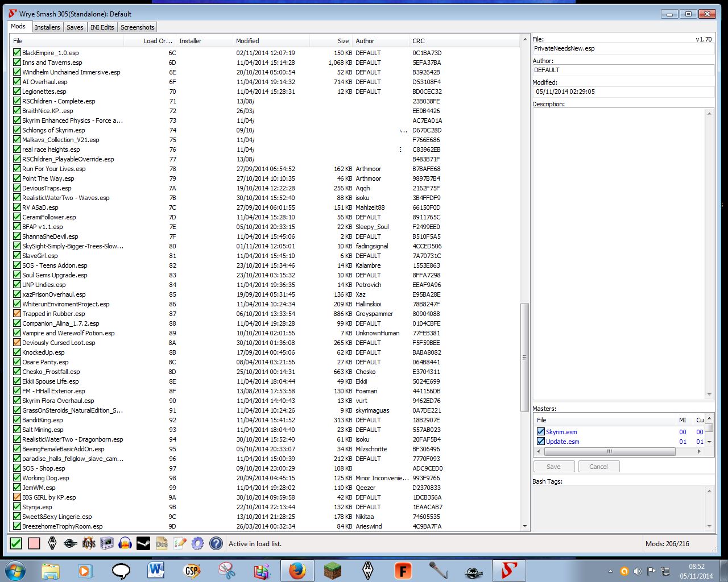The width and height of the screenshot is (728, 582).
Task: Sort the mod list by Load Order column
Action: click(x=157, y=41)
